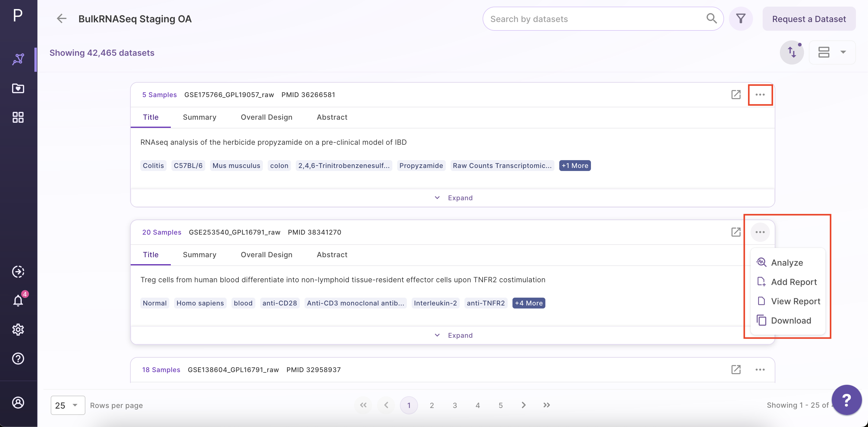Select Download from the options menu
This screenshot has height=427, width=868.
point(788,320)
